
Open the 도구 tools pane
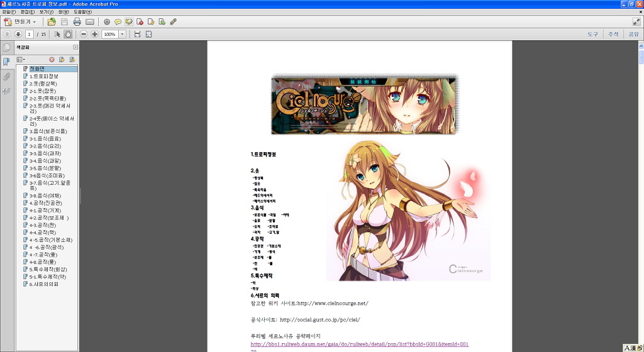(x=592, y=34)
